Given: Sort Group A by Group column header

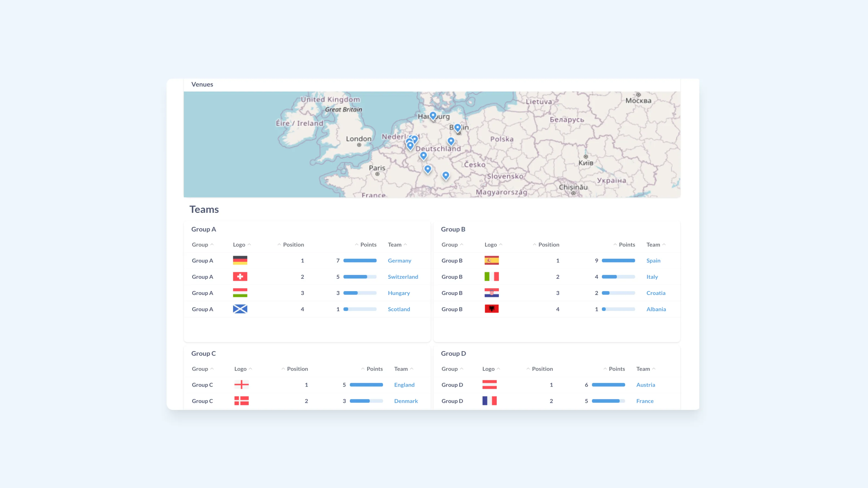Looking at the screenshot, I should tap(203, 245).
